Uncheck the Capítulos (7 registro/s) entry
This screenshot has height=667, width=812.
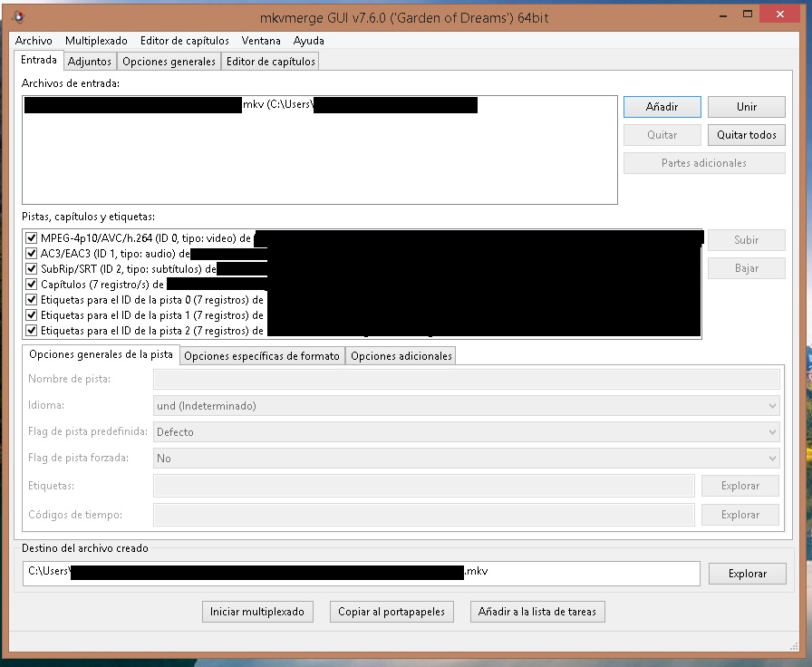pos(31,285)
